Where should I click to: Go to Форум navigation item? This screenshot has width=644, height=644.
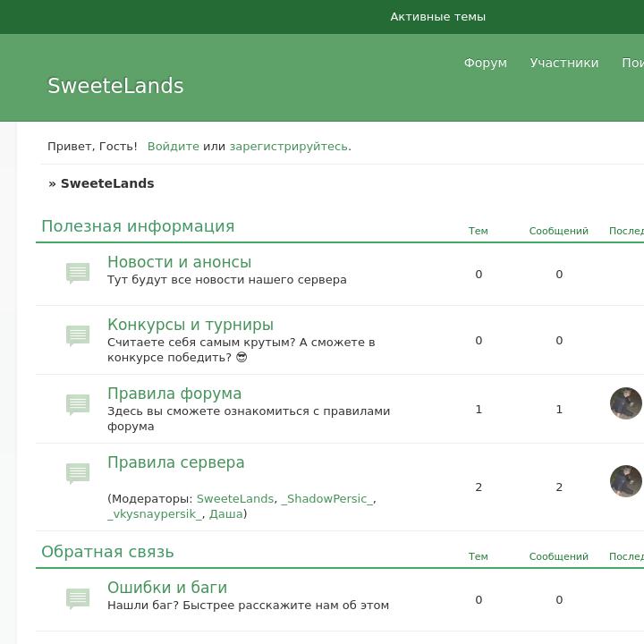tap(486, 63)
